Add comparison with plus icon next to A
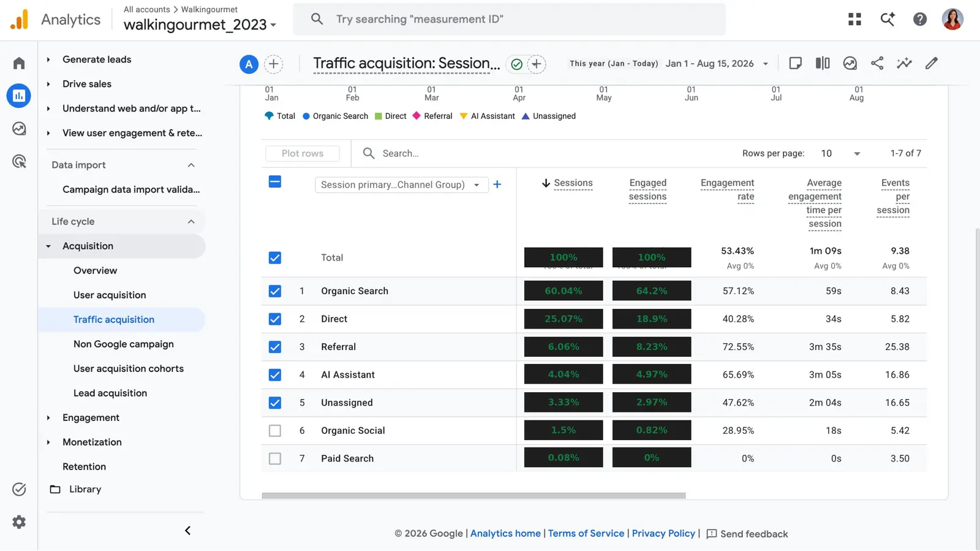 tap(274, 64)
